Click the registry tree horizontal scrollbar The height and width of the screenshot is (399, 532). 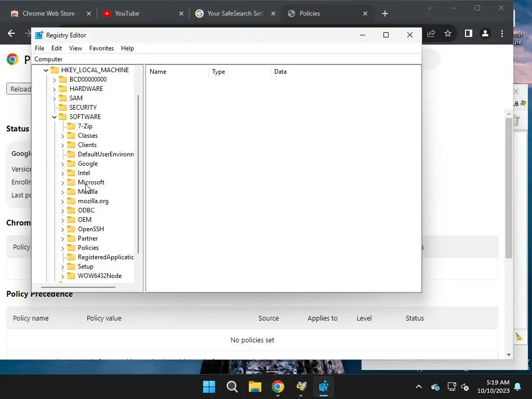(78, 287)
